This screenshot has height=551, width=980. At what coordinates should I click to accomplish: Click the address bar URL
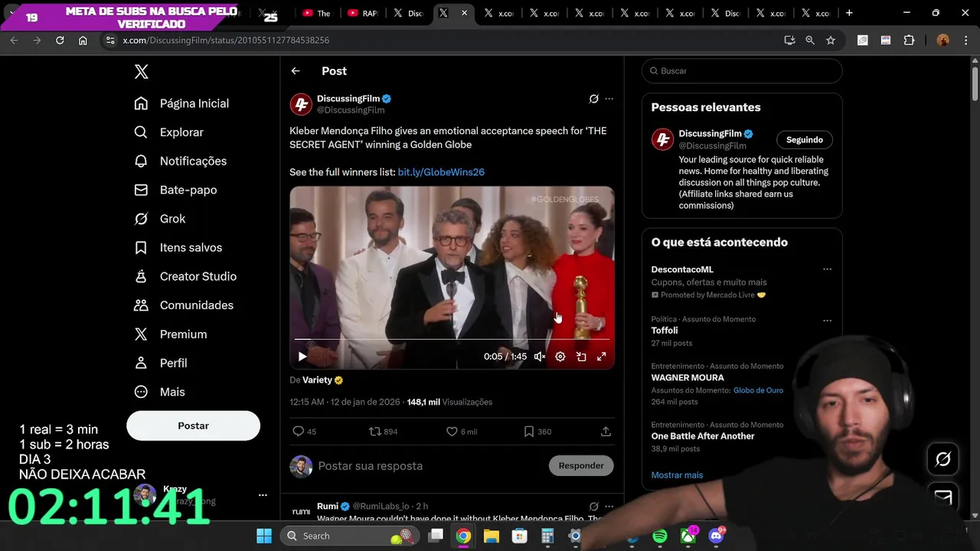(x=226, y=40)
